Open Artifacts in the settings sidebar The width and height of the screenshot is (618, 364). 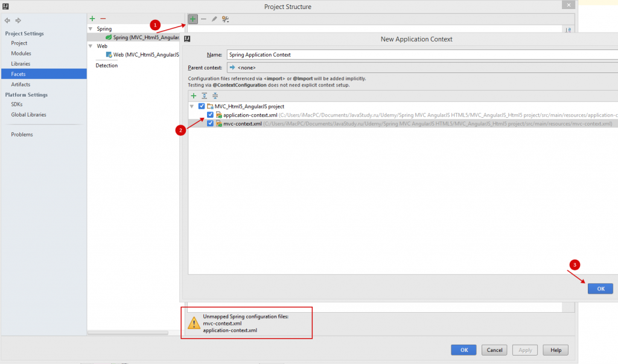(21, 85)
